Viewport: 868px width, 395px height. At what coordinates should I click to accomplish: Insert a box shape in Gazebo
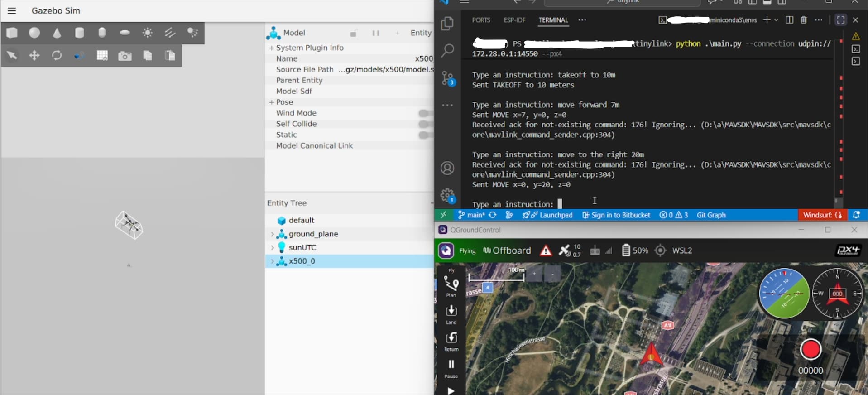pyautogui.click(x=12, y=33)
